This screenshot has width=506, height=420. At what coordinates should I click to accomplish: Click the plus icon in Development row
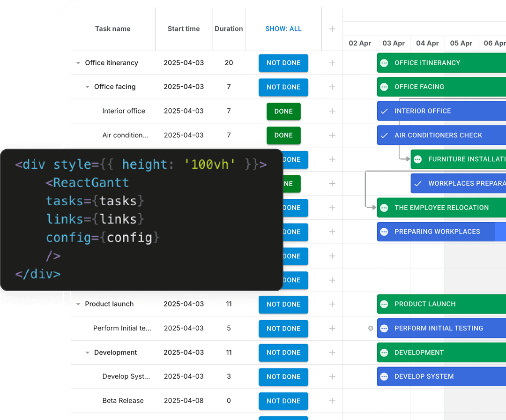pos(332,352)
